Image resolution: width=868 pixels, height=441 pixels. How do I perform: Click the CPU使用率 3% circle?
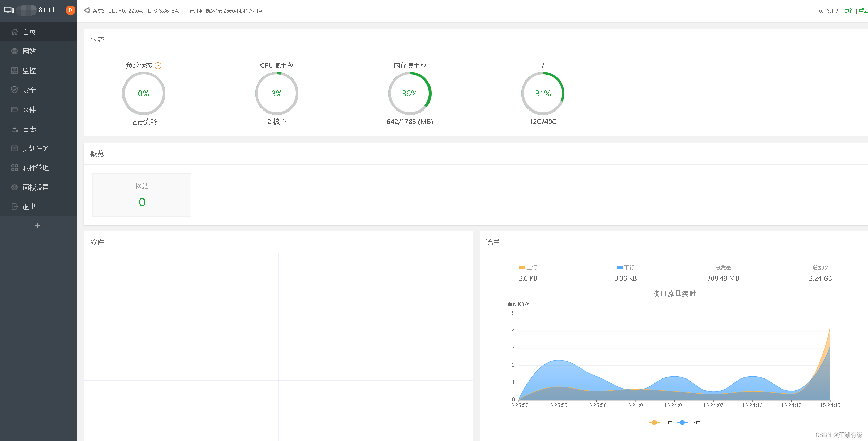(277, 94)
